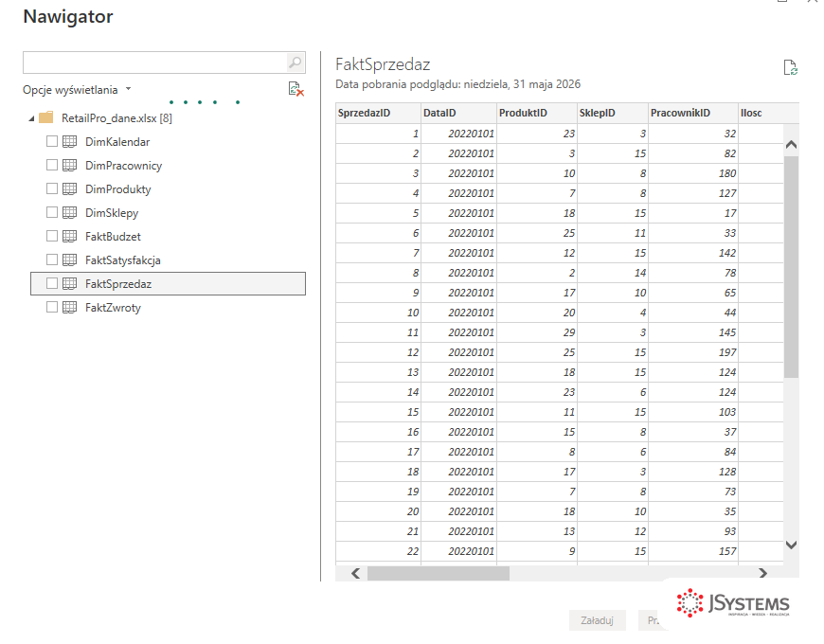Viewport: 824px width, 644px height.
Task: Select the DimProdukty table name
Action: coord(118,189)
